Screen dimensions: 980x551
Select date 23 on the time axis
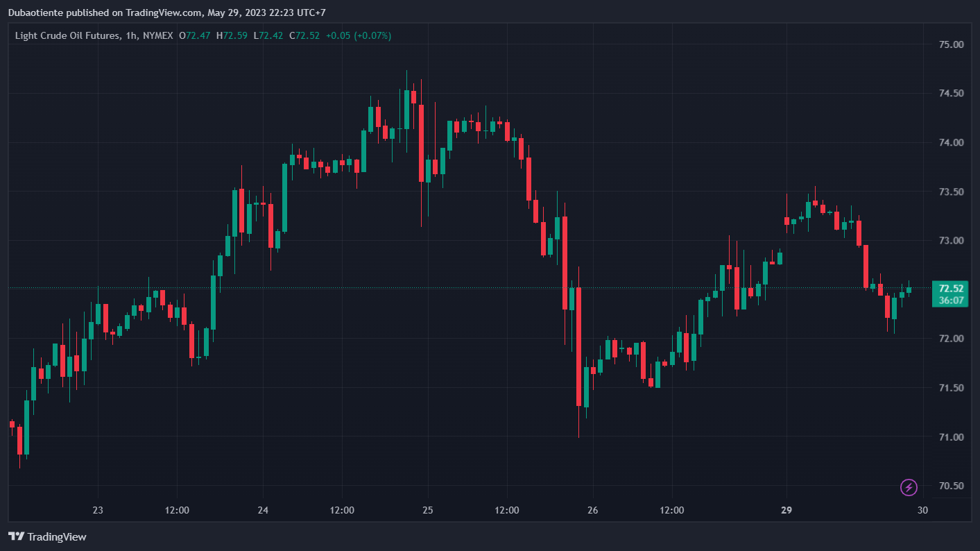98,510
